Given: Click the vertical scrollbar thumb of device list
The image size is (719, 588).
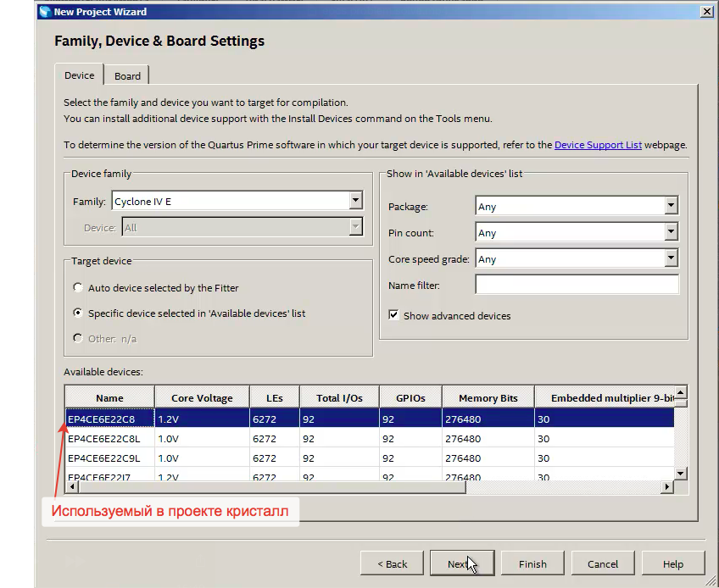Looking at the screenshot, I should pos(681,403).
